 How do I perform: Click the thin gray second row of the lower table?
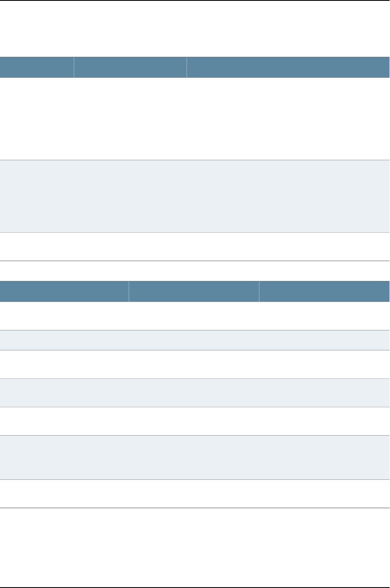tap(195, 340)
